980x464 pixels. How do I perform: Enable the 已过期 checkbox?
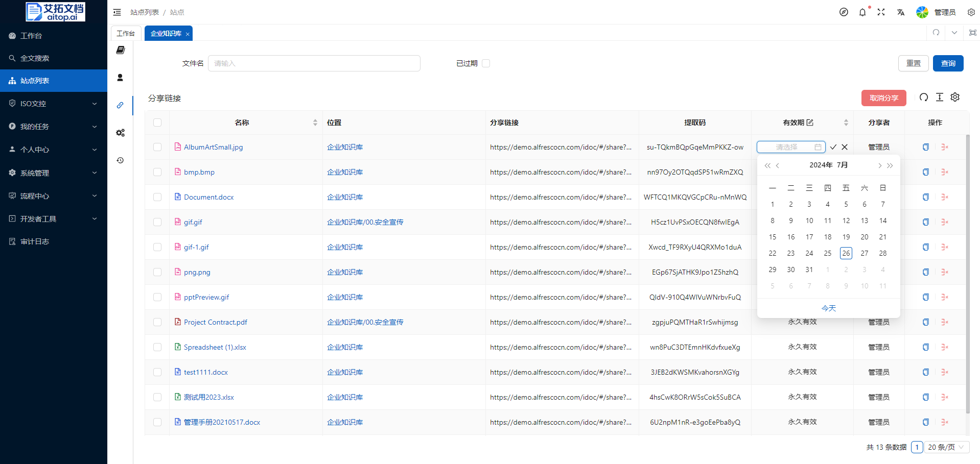point(486,63)
